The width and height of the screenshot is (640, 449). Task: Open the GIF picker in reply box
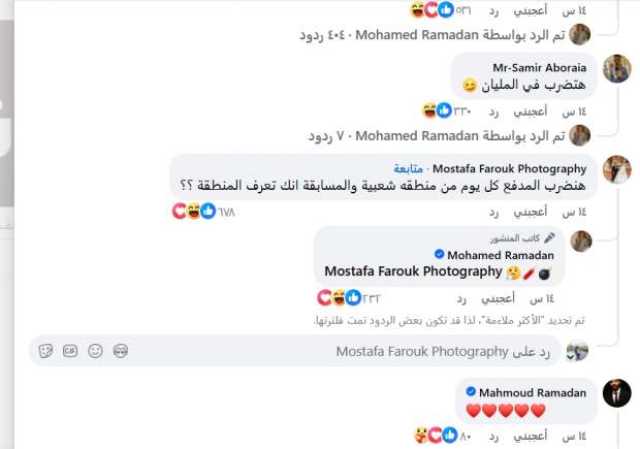pos(70,351)
